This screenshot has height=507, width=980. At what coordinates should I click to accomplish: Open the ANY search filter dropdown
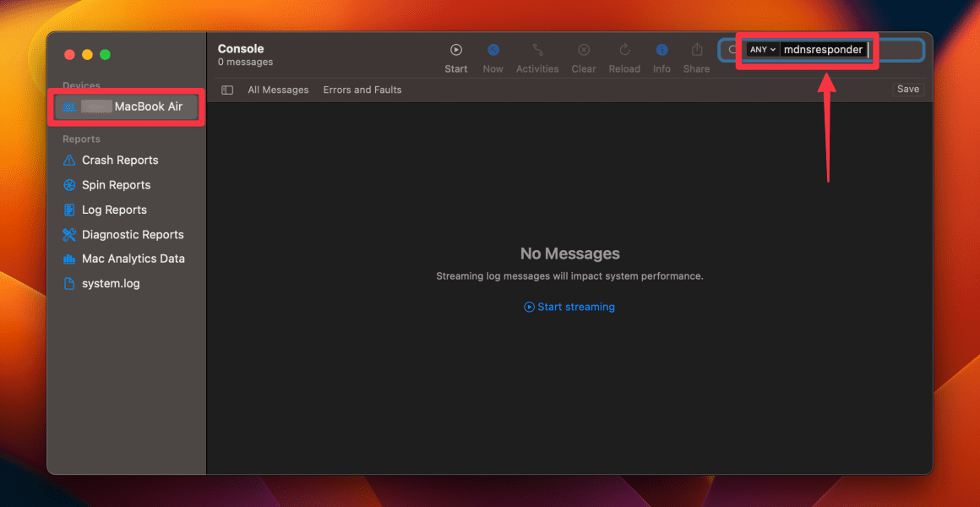761,49
